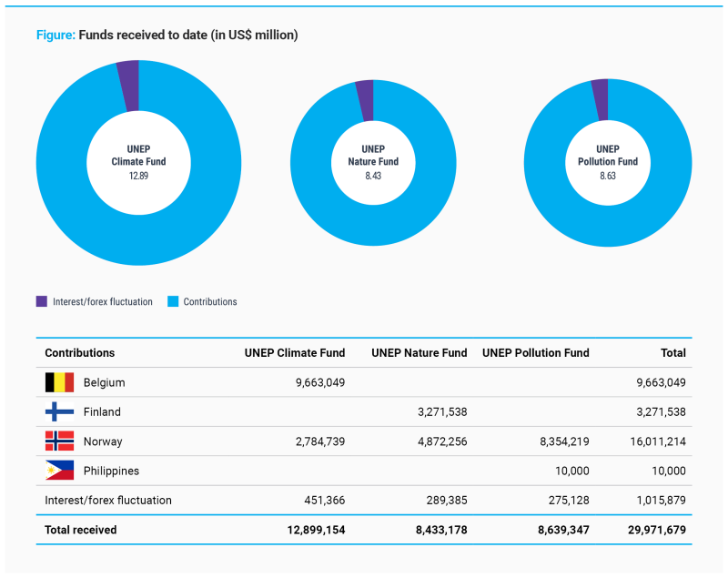Click "UNEP Nature Fund" label inside the donut

click(373, 155)
